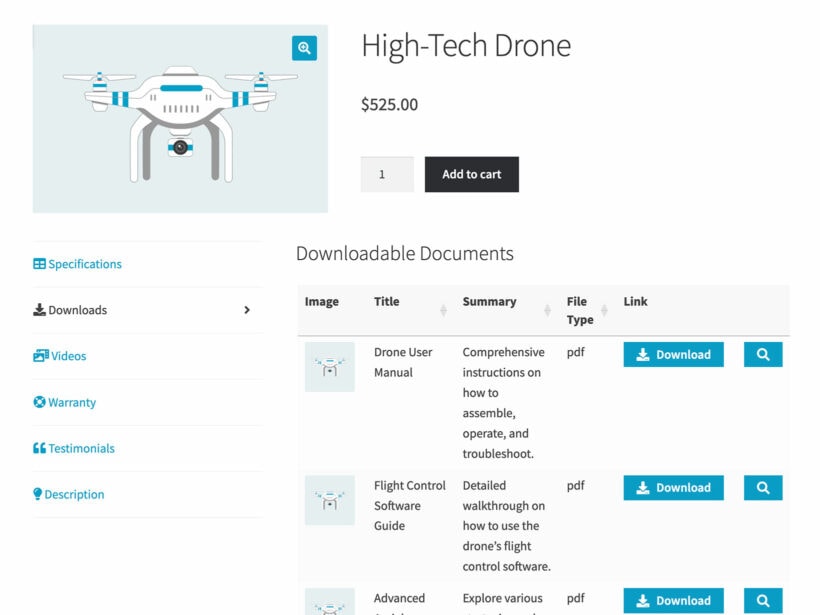The height and width of the screenshot is (615, 820).
Task: Select the Testimonials quotation-mark icon
Action: (39, 448)
